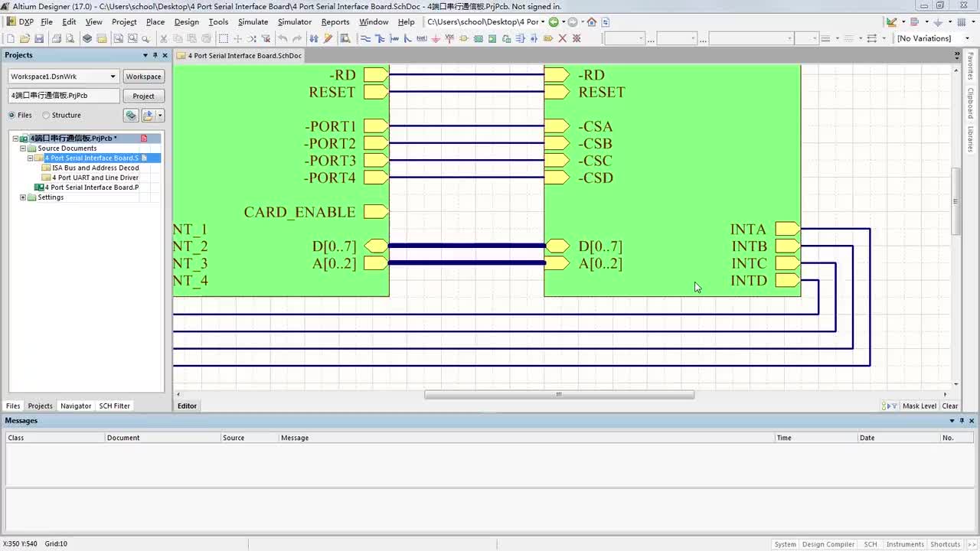Click the Project button
The image size is (980, 551).
coord(143,96)
